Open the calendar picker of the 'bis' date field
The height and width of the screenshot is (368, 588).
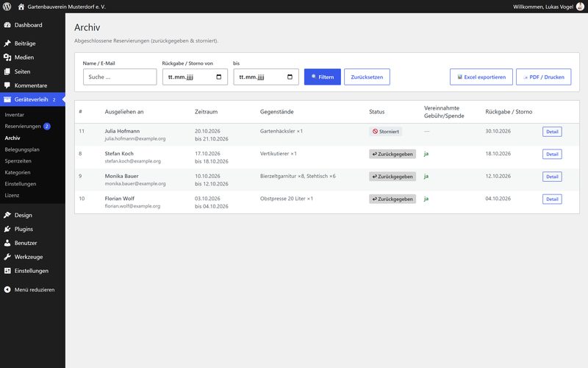(290, 77)
